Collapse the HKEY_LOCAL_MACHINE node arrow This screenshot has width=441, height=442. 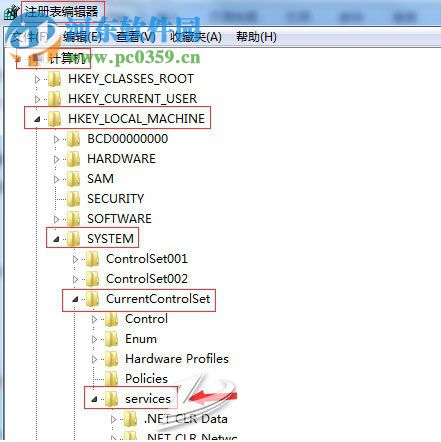coord(37,119)
